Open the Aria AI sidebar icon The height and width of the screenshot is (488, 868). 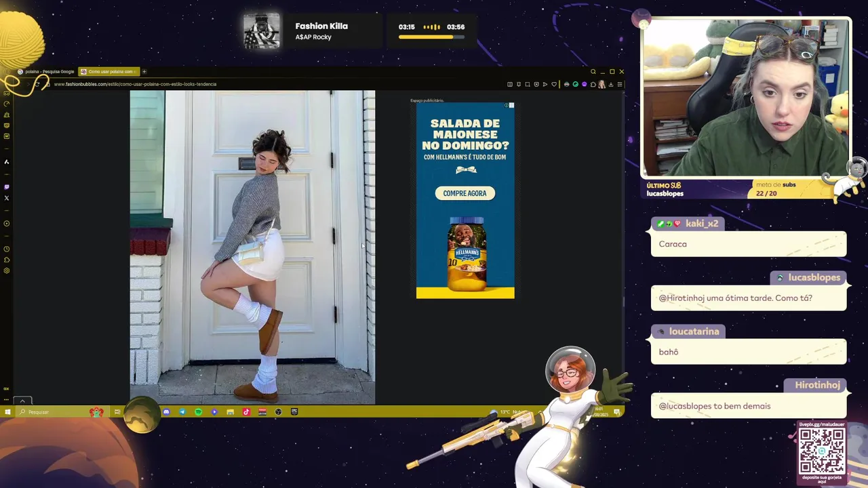pyautogui.click(x=6, y=162)
